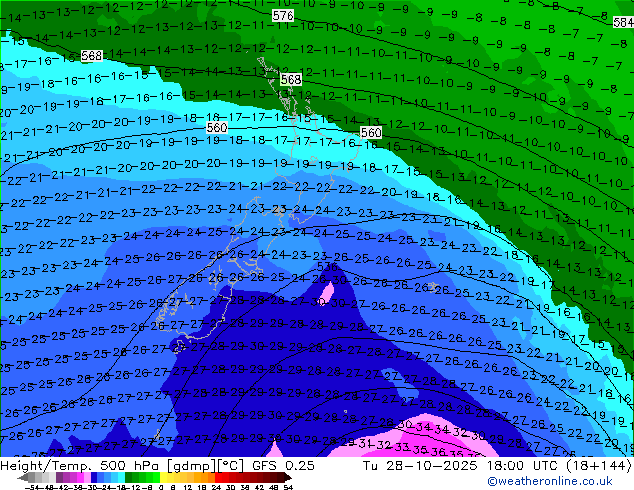Pick the bright red swatch at 24 on the scale

click(x=218, y=478)
